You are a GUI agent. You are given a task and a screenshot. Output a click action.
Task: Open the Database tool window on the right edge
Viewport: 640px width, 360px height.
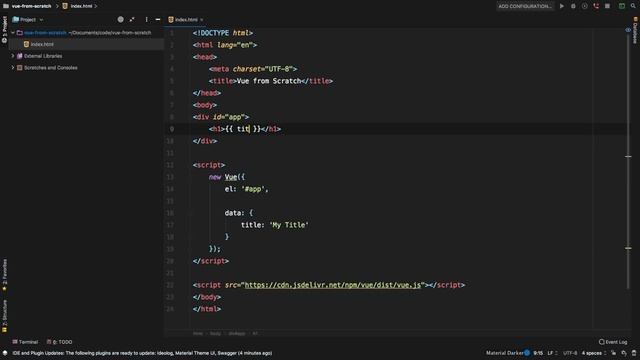635,31
